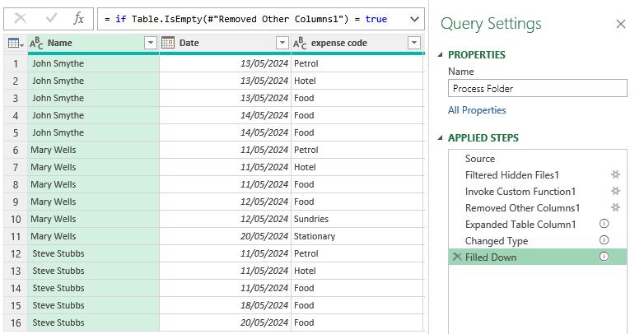Expand the formula bar with the chevron
Viewport: 644px width, 334px height.
414,19
